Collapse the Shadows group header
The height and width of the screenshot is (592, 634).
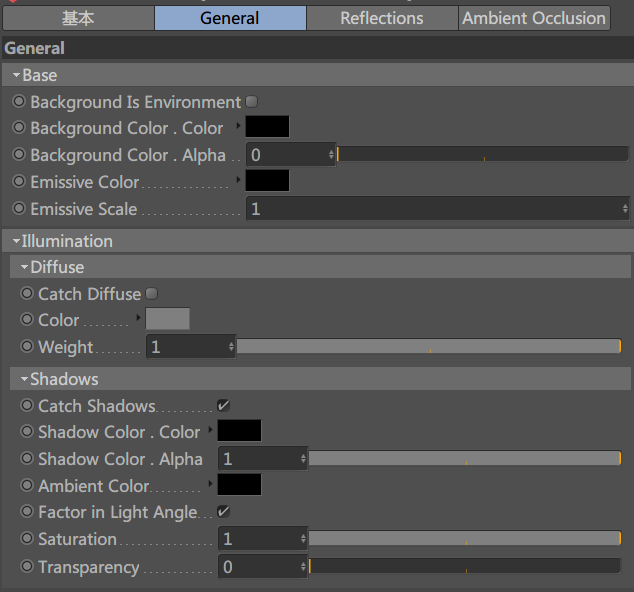point(24,380)
